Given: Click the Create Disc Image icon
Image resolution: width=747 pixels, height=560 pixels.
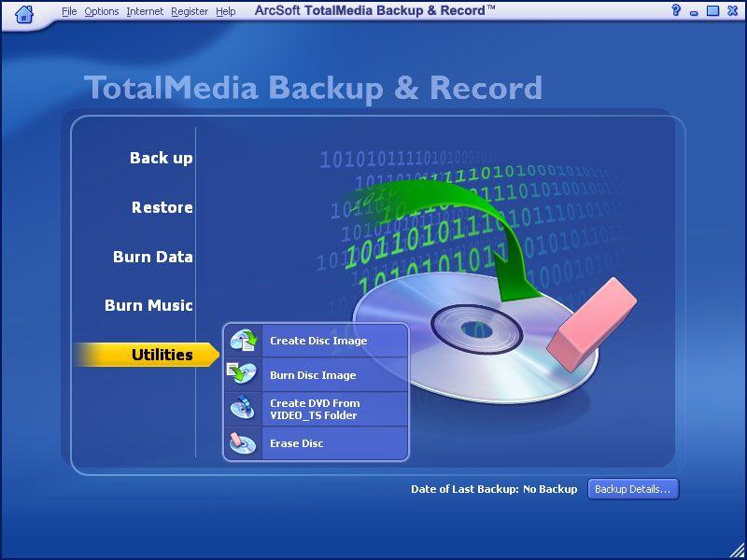Looking at the screenshot, I should (x=244, y=341).
